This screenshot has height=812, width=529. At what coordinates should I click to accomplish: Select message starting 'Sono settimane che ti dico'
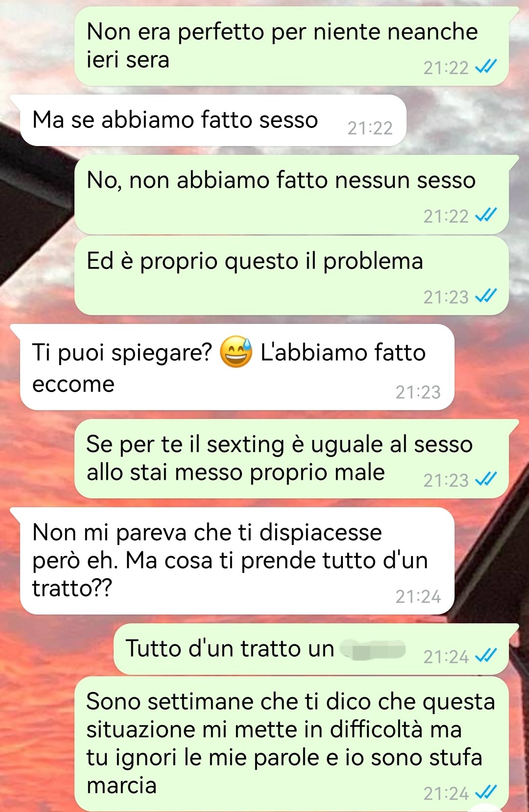pos(291,744)
